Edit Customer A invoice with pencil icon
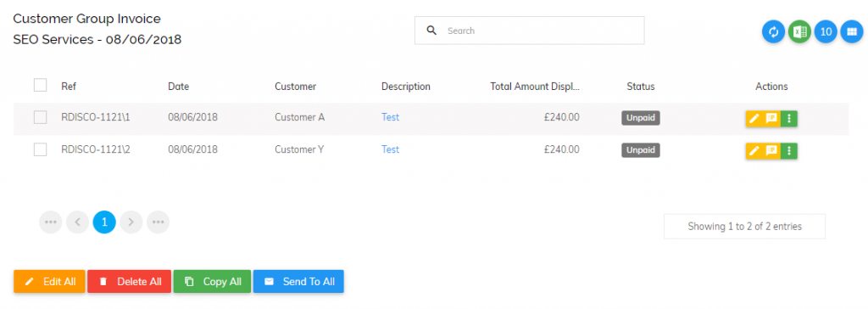Screen dimensions: 868x309 (x=754, y=118)
